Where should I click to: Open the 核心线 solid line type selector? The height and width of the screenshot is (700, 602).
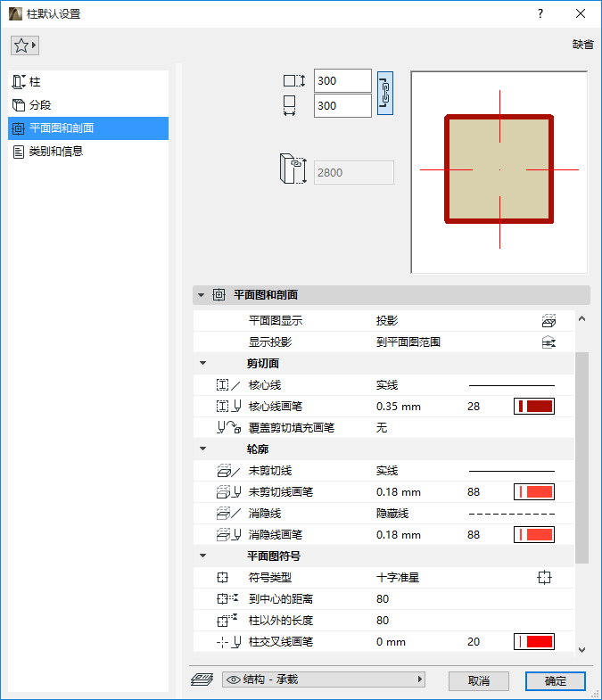coord(511,385)
